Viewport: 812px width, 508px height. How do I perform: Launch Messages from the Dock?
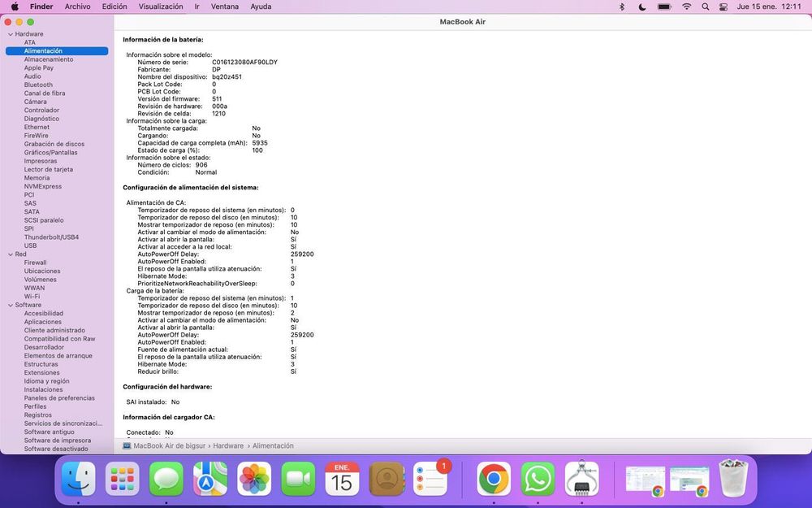[166, 479]
